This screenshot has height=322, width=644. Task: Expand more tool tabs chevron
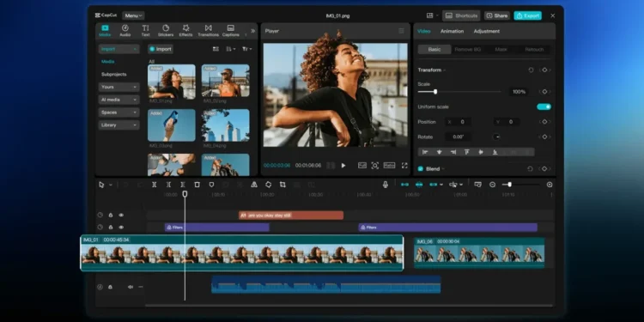pos(253,31)
